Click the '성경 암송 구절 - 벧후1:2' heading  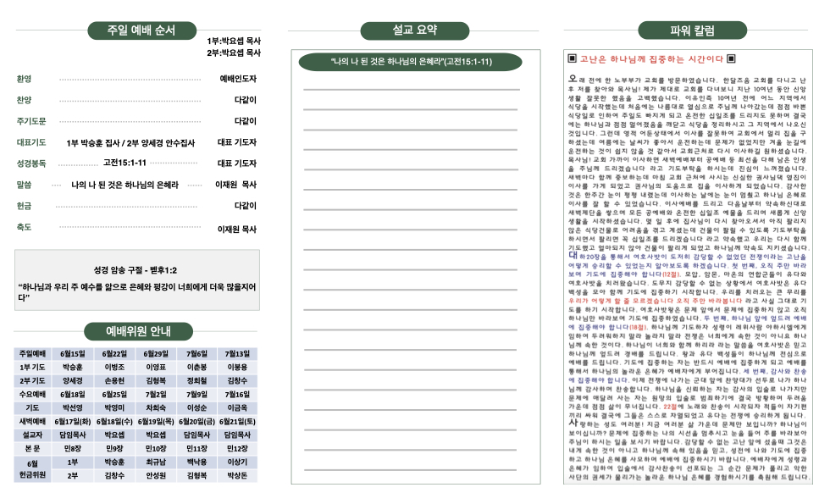click(x=136, y=270)
